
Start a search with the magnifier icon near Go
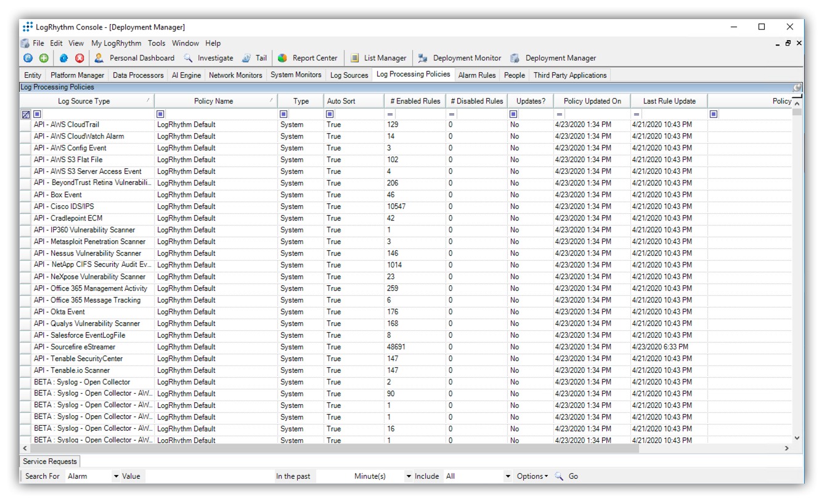point(560,476)
